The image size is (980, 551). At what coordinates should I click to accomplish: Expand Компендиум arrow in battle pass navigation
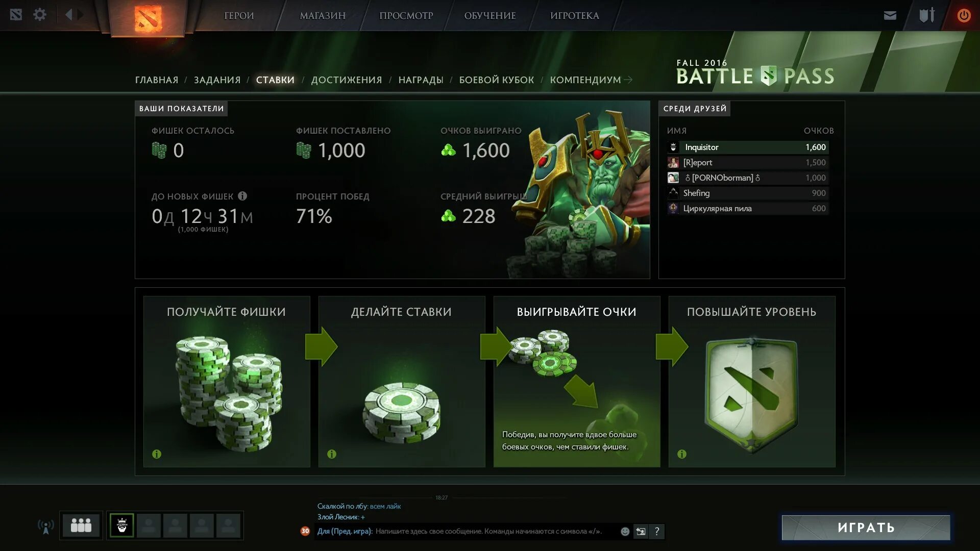[628, 80]
